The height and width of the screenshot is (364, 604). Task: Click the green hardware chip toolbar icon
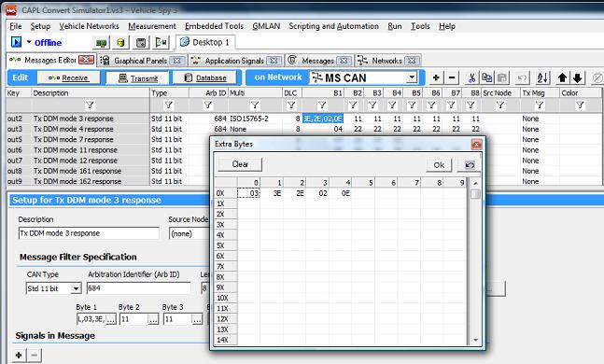[102, 43]
